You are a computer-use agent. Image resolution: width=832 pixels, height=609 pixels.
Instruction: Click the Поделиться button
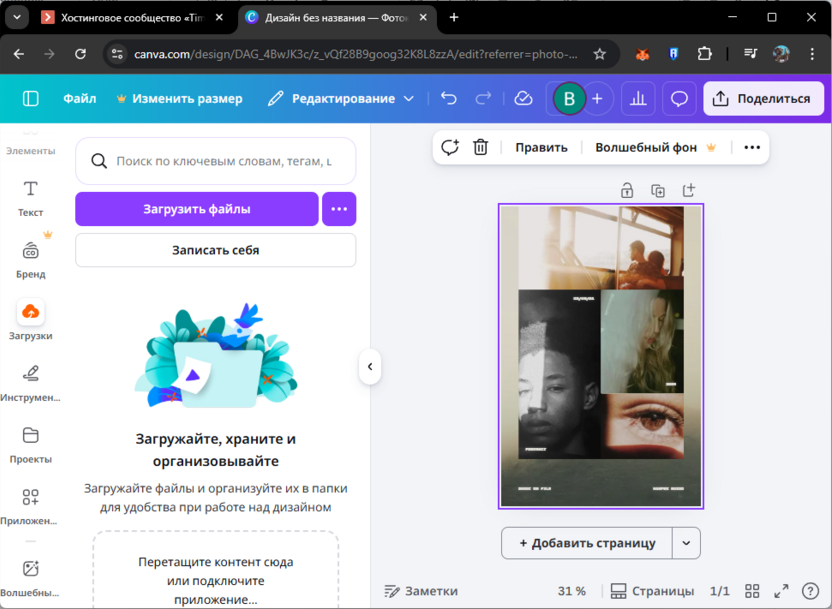pos(763,98)
